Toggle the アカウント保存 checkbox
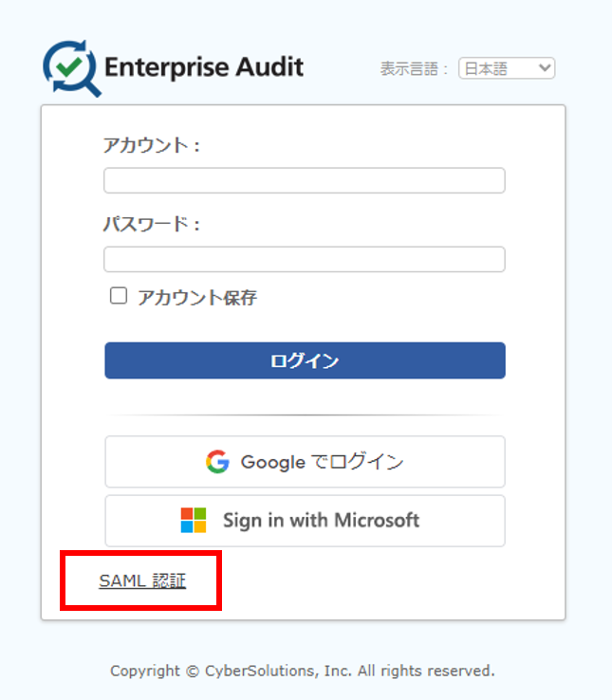Screen dimensions: 612x700 [119, 296]
